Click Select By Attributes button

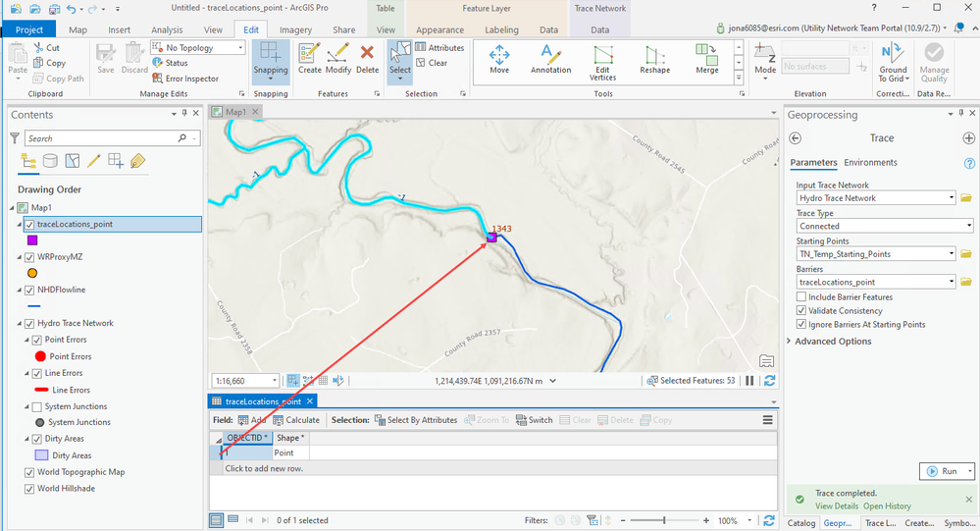(x=416, y=420)
